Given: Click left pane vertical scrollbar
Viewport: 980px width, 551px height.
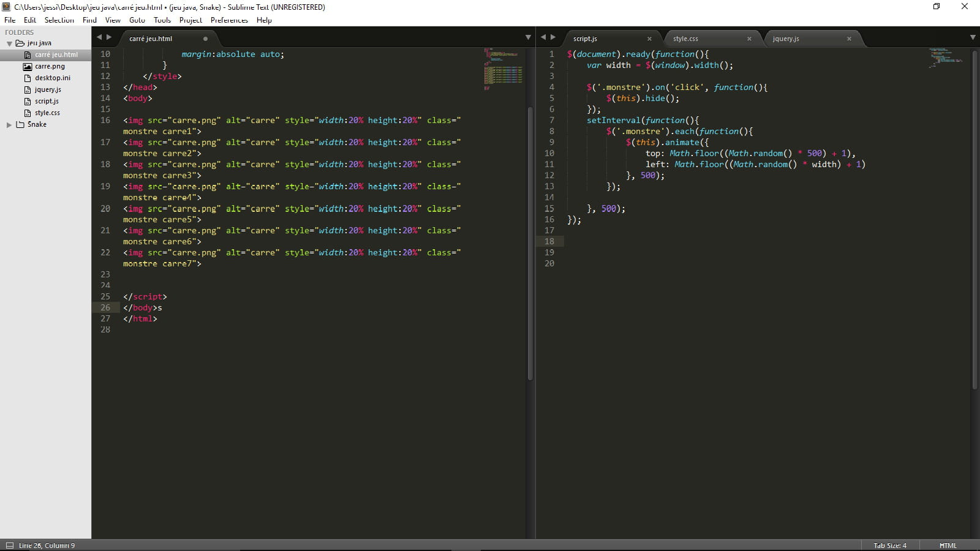Looking at the screenshot, I should coord(530,244).
